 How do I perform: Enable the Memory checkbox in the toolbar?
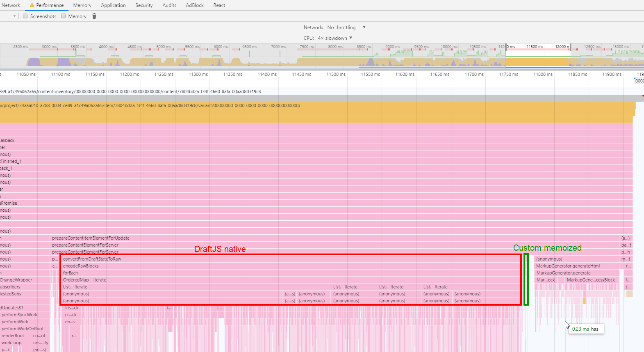click(x=64, y=16)
